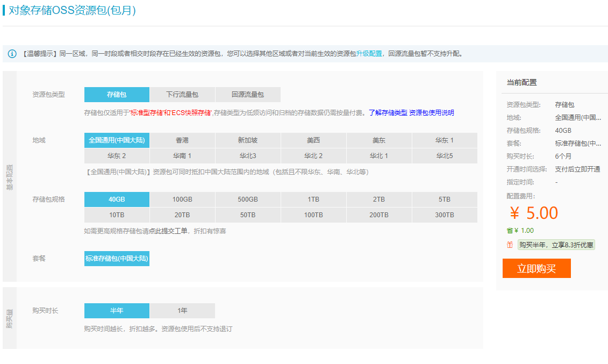Open the 升级配置 link
The image size is (608, 364).
[369, 54]
